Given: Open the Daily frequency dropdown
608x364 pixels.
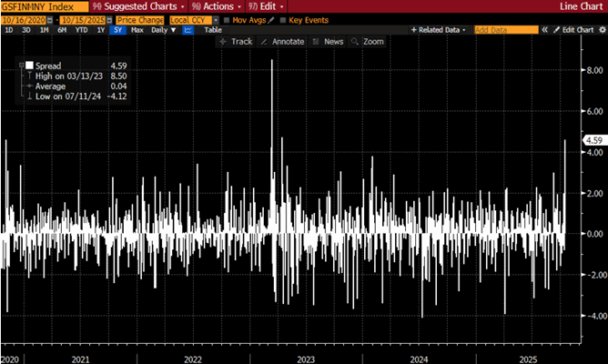Looking at the screenshot, I should [164, 30].
